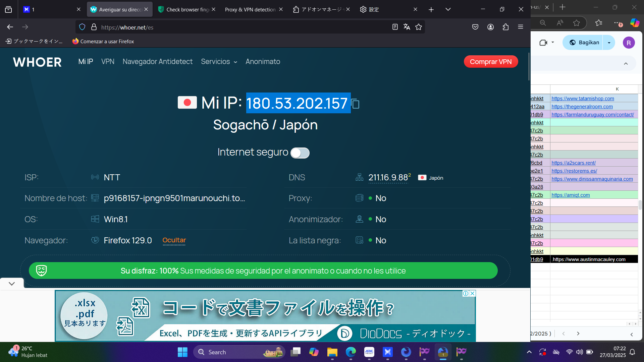This screenshot has width=644, height=362.
Task: Open the Navegador Antidetect menu item
Action: [x=158, y=62]
